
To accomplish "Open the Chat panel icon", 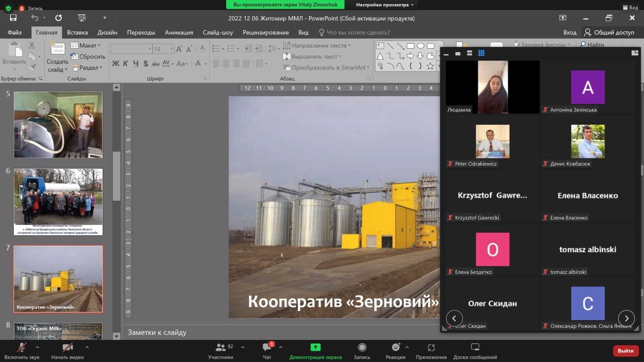I will (x=267, y=348).
